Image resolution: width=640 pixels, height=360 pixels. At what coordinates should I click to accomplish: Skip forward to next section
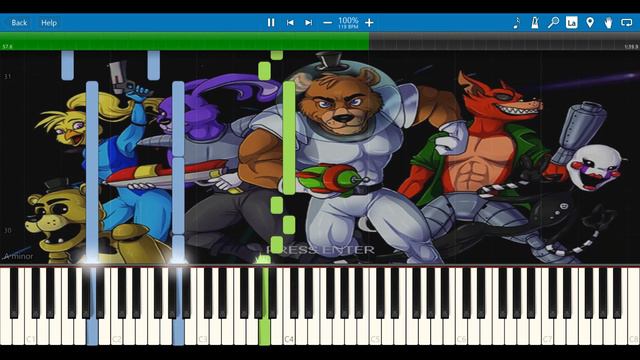[309, 23]
